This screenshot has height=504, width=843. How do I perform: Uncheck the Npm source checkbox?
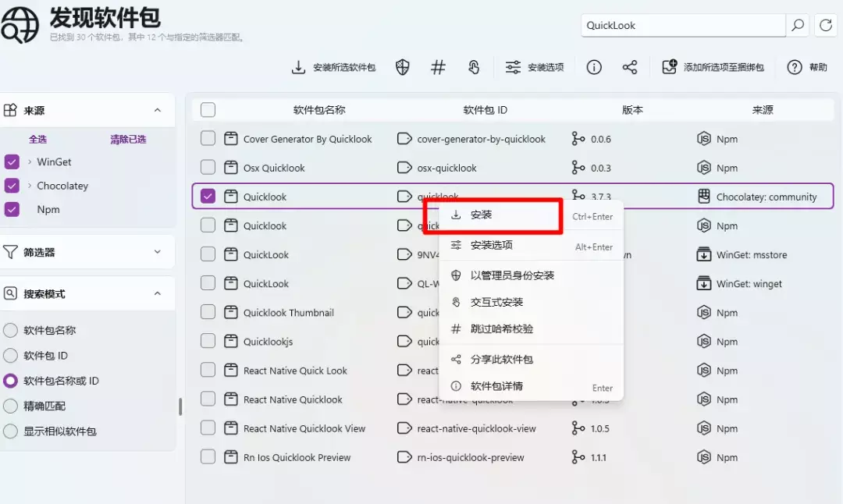coord(12,209)
